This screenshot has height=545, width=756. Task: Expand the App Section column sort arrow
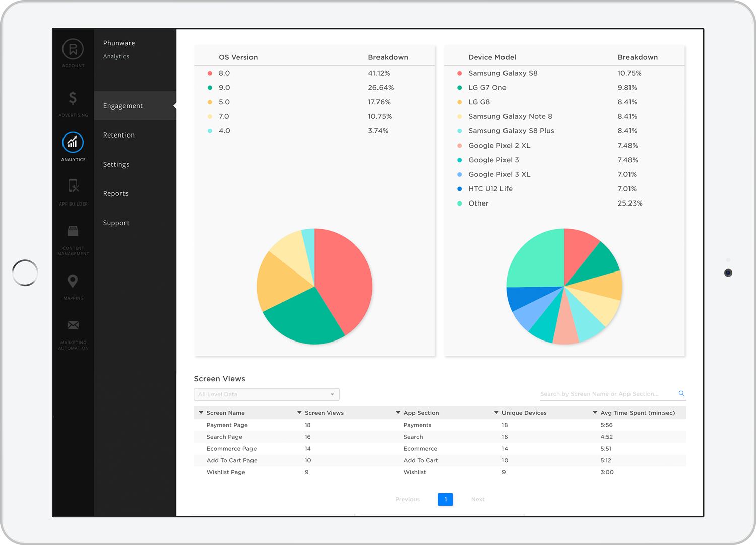pyautogui.click(x=398, y=412)
